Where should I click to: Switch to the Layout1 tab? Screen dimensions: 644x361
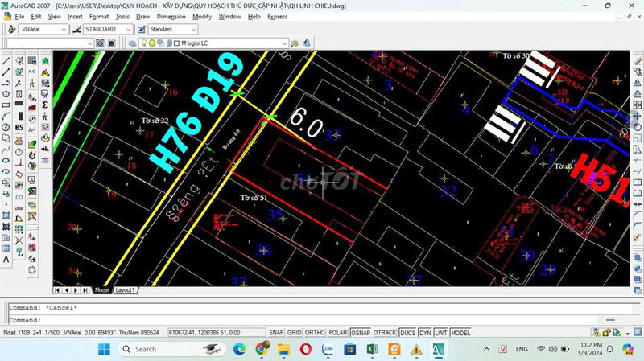[x=125, y=289]
